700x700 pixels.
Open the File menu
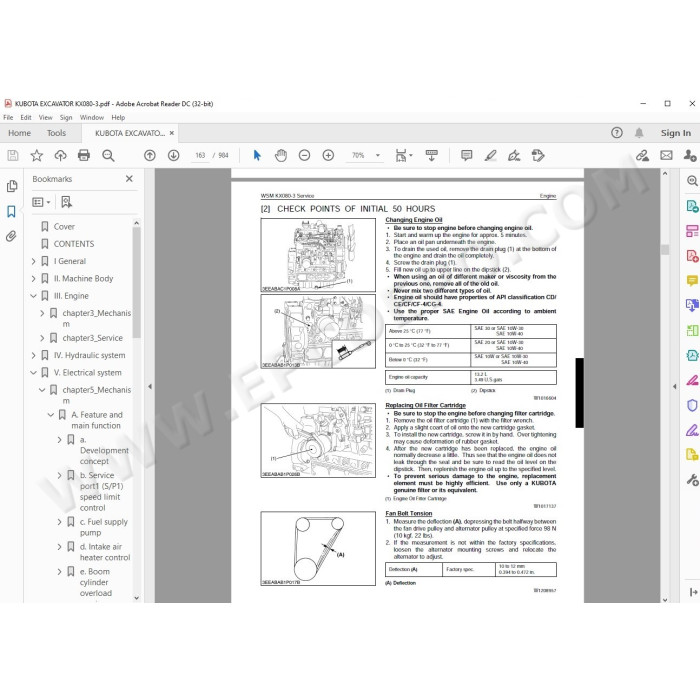point(8,117)
